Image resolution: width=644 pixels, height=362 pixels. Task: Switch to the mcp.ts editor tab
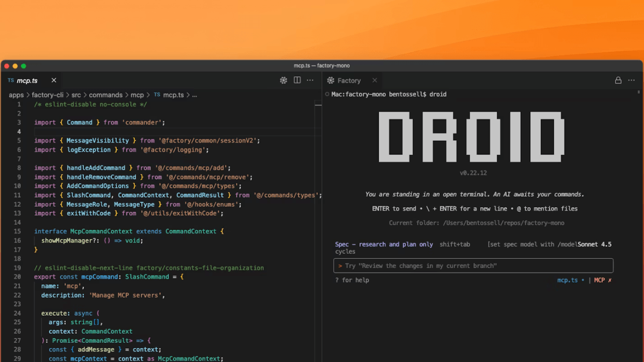pyautogui.click(x=27, y=80)
